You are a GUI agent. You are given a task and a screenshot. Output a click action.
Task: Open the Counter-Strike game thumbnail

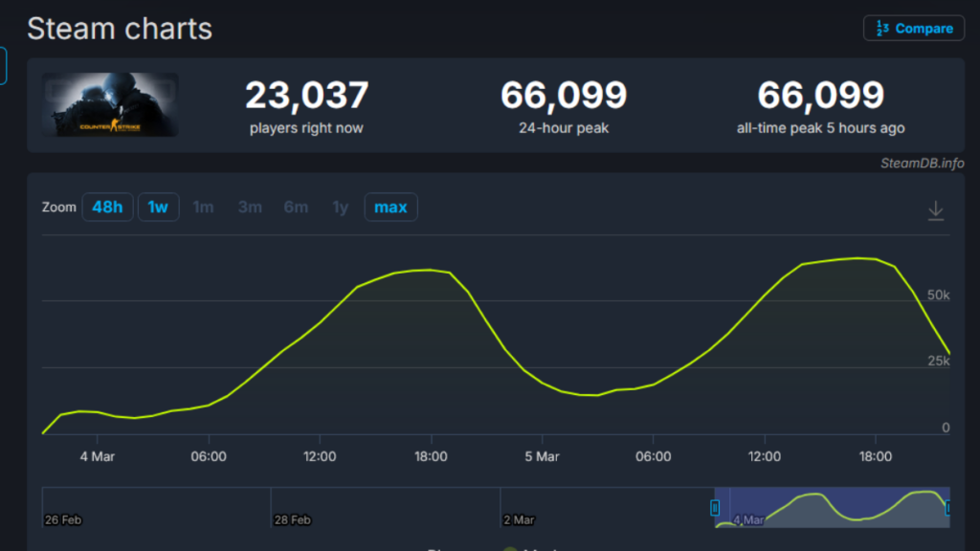coord(110,104)
